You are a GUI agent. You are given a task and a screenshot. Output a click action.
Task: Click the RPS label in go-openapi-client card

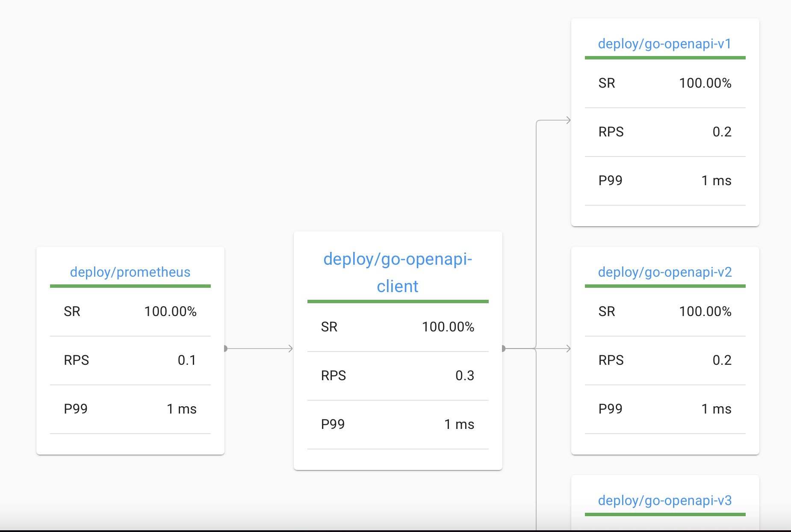(x=334, y=375)
